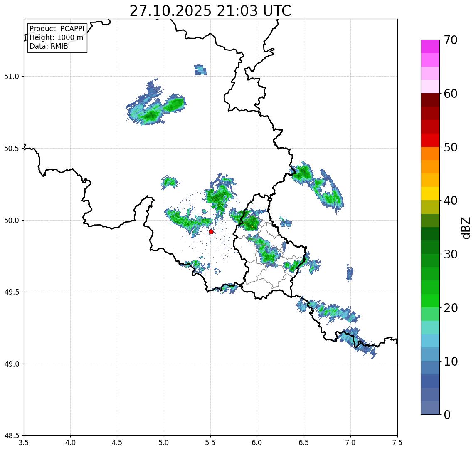Click the 'Height: 1000 m' label
This screenshot has width=476, height=451.
[x=56, y=37]
